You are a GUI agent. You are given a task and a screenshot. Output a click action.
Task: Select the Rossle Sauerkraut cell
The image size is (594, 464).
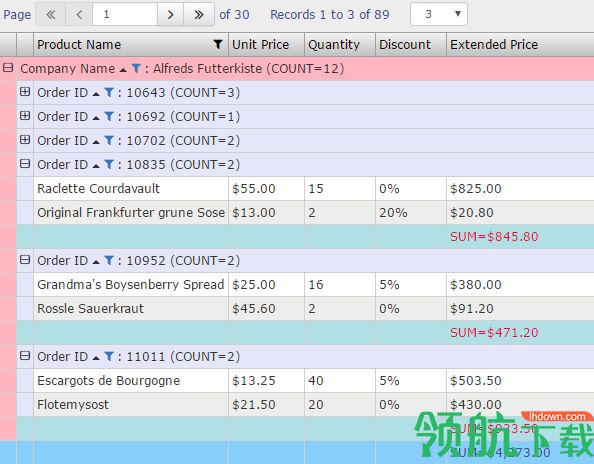pyautogui.click(x=131, y=309)
